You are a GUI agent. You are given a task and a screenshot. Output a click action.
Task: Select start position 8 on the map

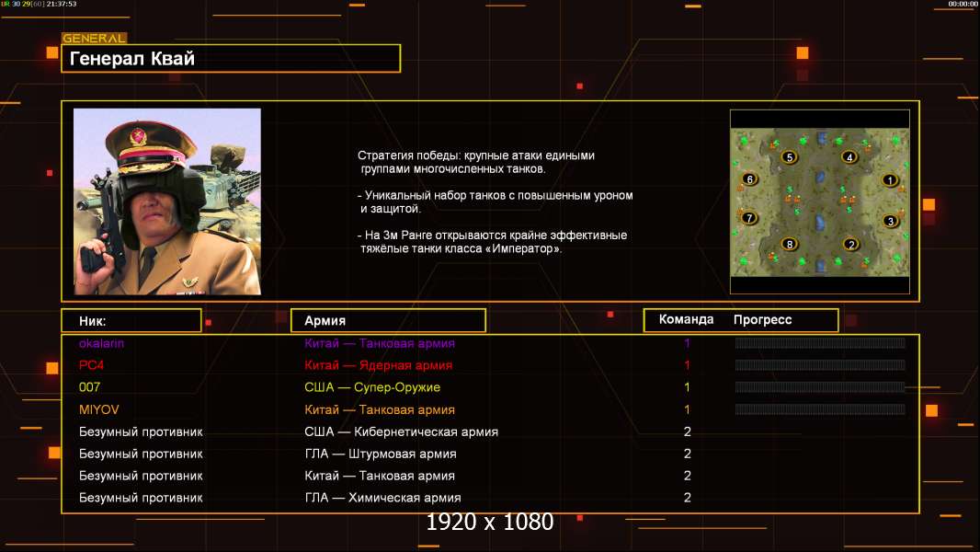(x=790, y=245)
